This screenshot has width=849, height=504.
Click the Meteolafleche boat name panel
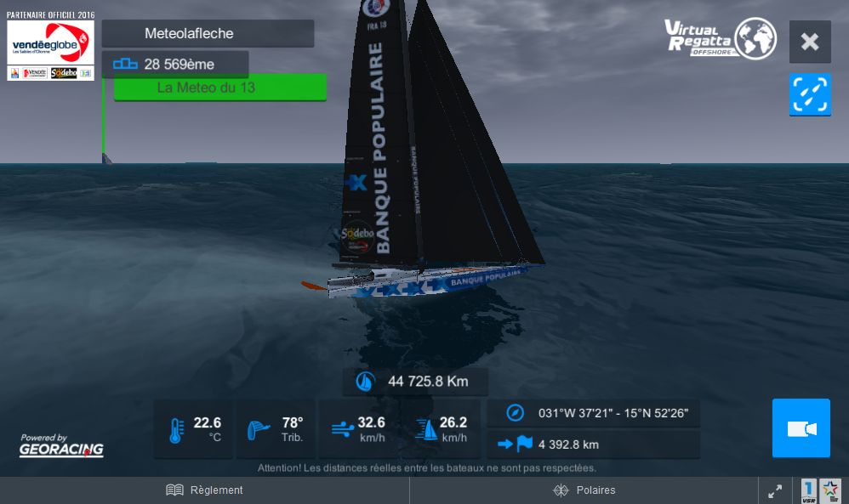pyautogui.click(x=208, y=33)
